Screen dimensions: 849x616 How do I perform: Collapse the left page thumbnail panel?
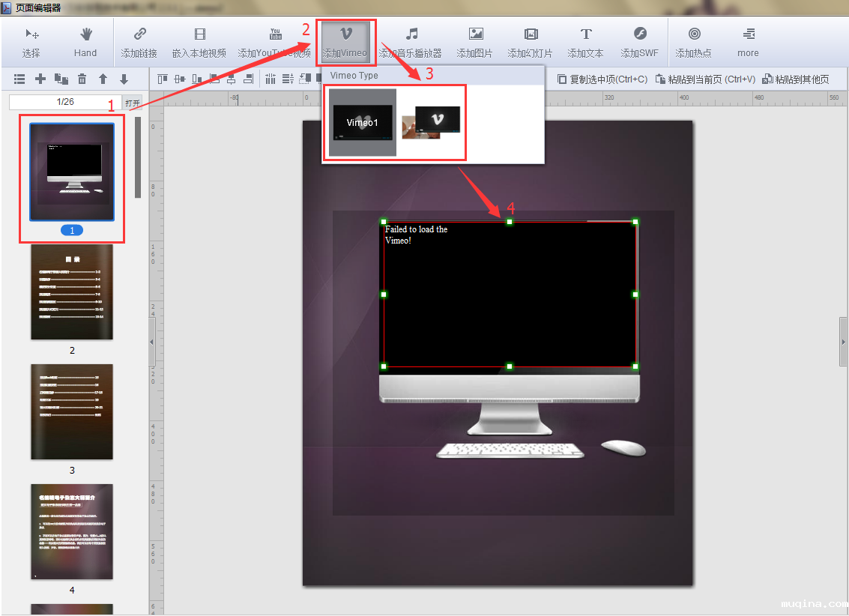(x=152, y=341)
